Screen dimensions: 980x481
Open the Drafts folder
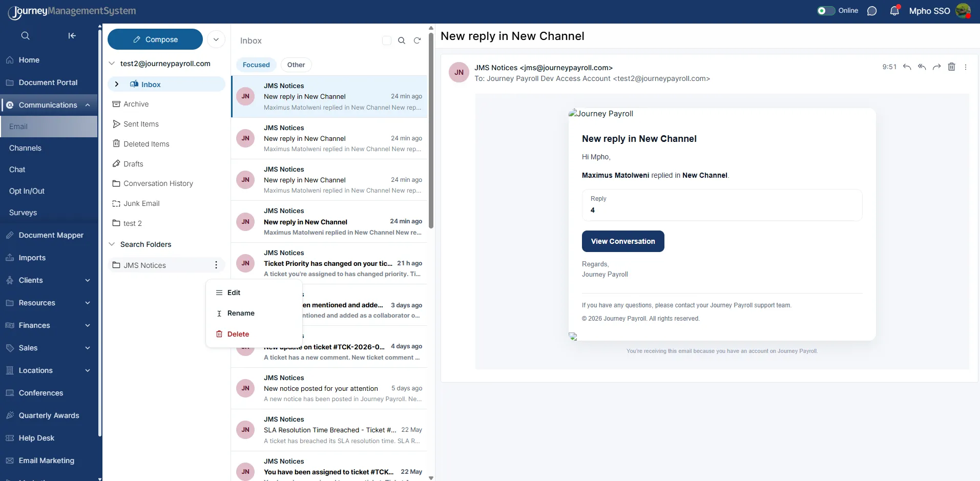coord(166,164)
